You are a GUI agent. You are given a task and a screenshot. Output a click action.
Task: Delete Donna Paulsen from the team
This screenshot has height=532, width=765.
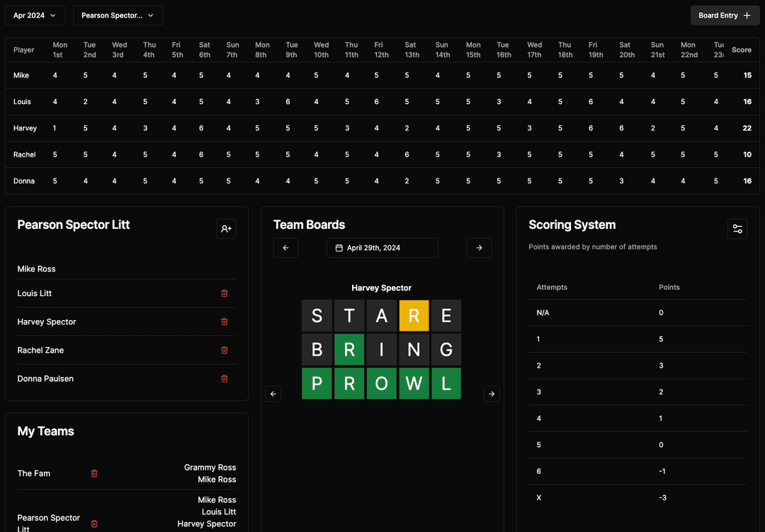pos(225,378)
